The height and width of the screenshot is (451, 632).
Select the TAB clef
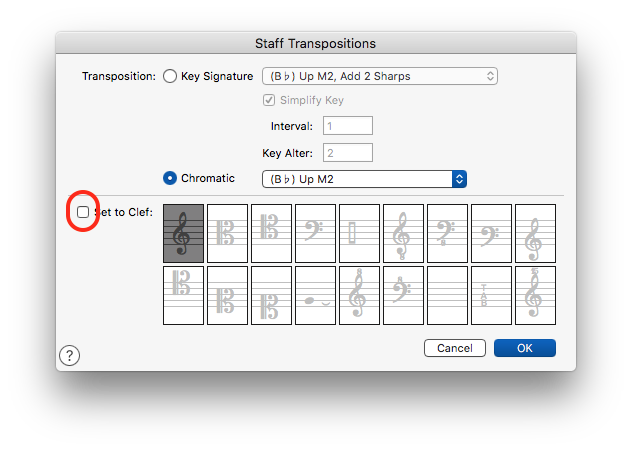pyautogui.click(x=491, y=295)
